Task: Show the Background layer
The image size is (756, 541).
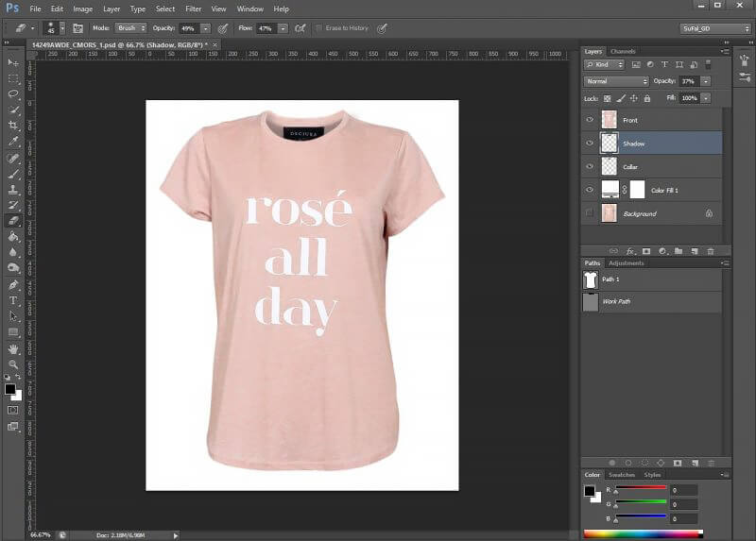Action: [589, 213]
